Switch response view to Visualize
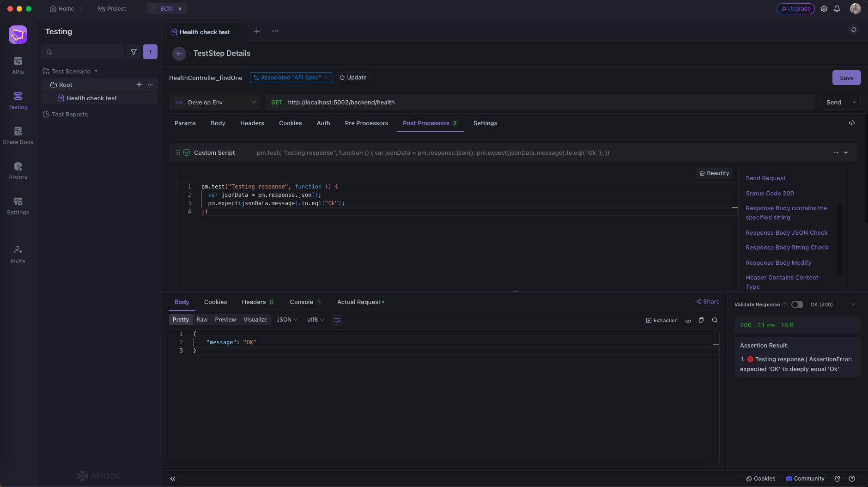Image resolution: width=868 pixels, height=487 pixels. (x=255, y=320)
